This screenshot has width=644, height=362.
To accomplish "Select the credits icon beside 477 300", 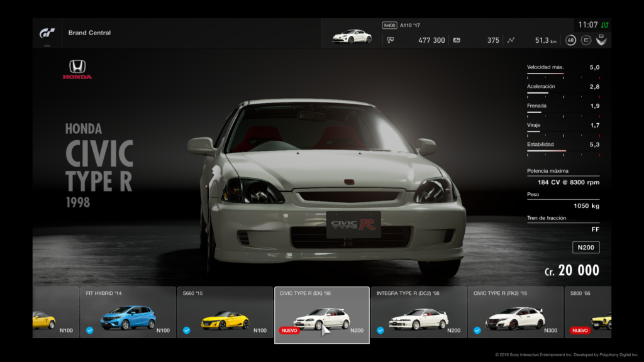I will tap(390, 40).
